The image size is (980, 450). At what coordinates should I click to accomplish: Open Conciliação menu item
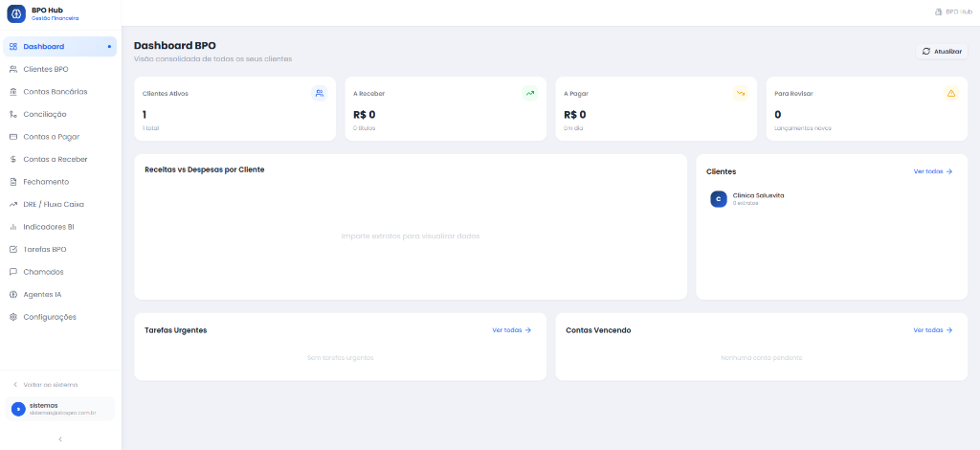[60, 114]
